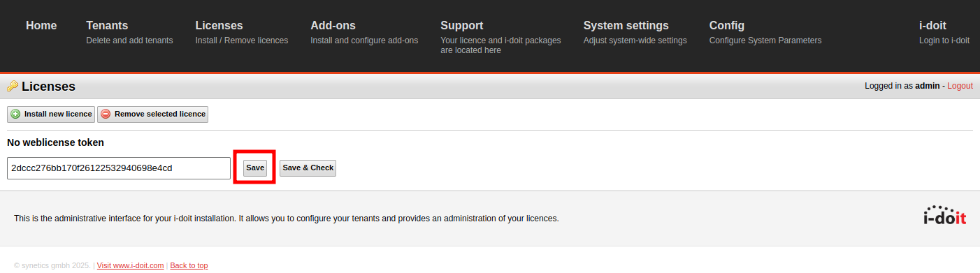Click 'Delete and add tenants' subtitle

129,40
